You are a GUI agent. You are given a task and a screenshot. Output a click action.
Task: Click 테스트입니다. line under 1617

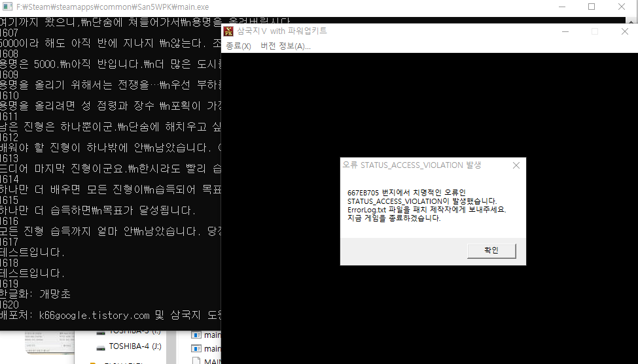[x=33, y=252]
